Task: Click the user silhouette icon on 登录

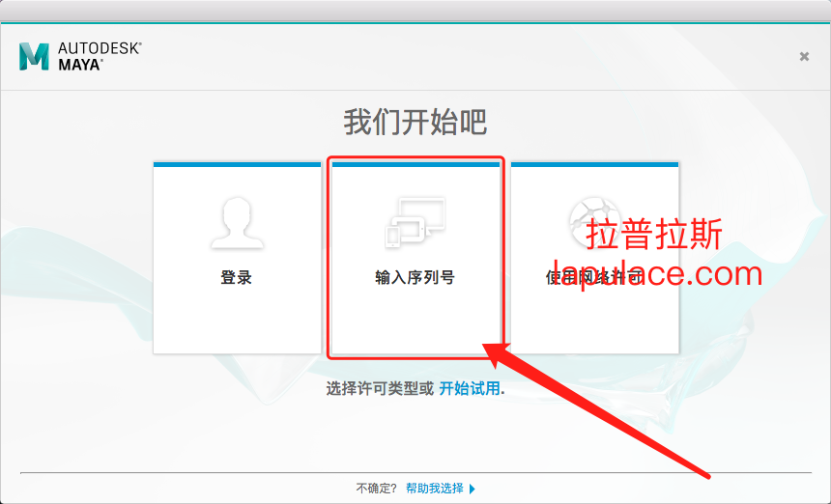Action: 237,223
